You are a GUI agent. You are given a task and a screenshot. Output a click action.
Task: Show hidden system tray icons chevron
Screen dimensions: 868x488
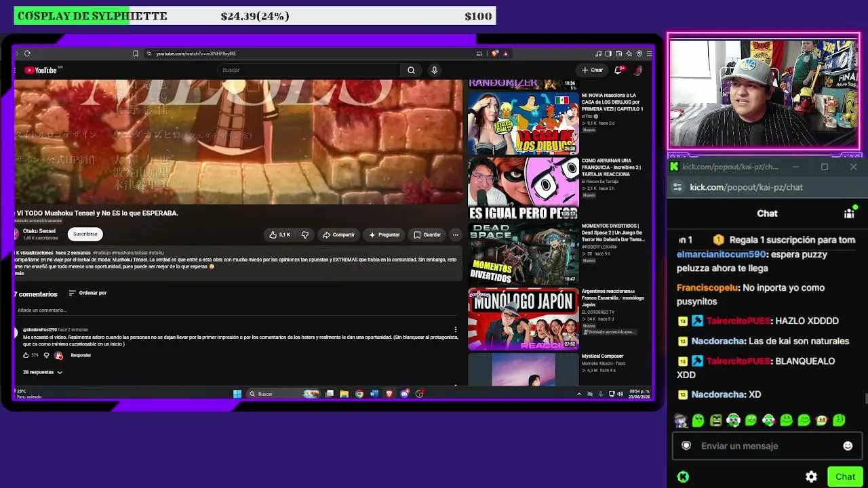coord(578,394)
